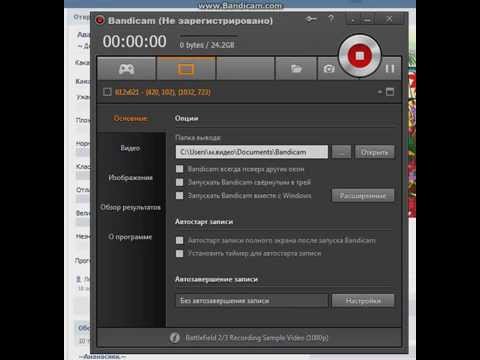Viewport: 480px width, 360px height.
Task: Enable Bandicam always on top checkbox
Action: [180, 169]
